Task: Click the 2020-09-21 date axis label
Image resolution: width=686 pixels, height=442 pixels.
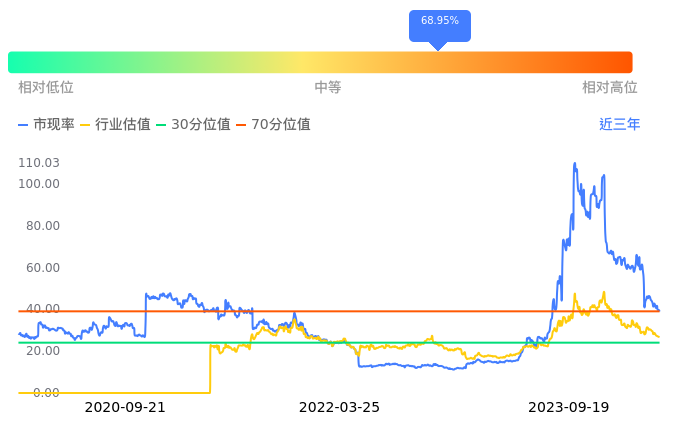Action: tap(125, 408)
